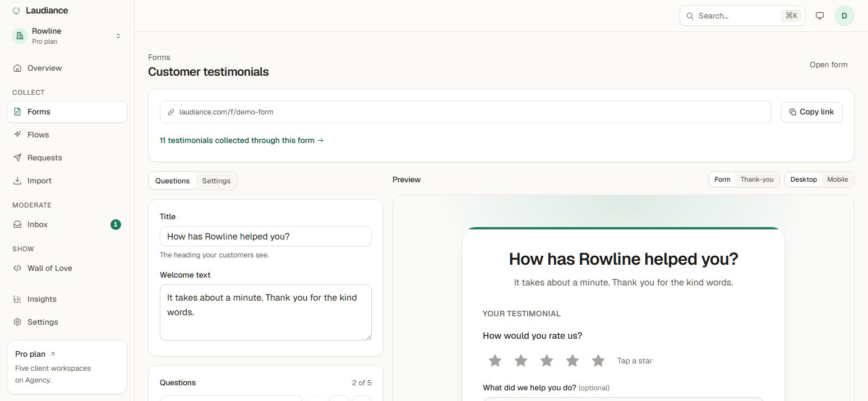
Task: Open the 11 testimonials collected link
Action: pyautogui.click(x=242, y=140)
